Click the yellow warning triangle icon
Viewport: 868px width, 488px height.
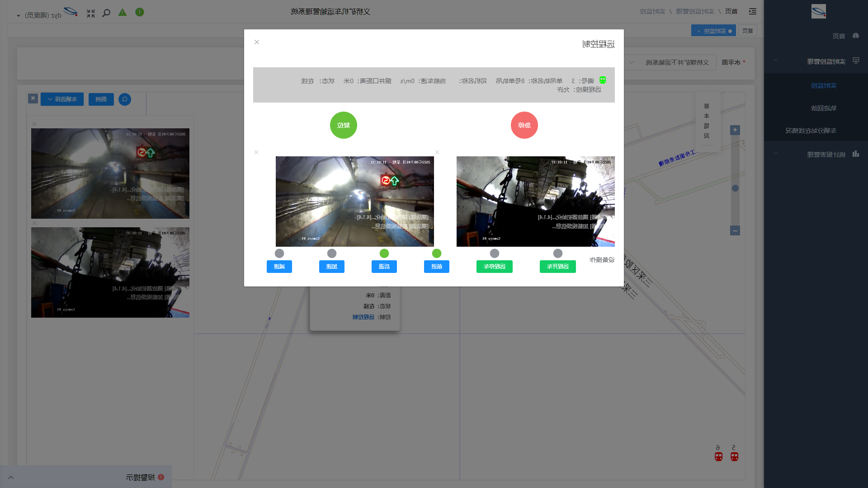[x=123, y=12]
